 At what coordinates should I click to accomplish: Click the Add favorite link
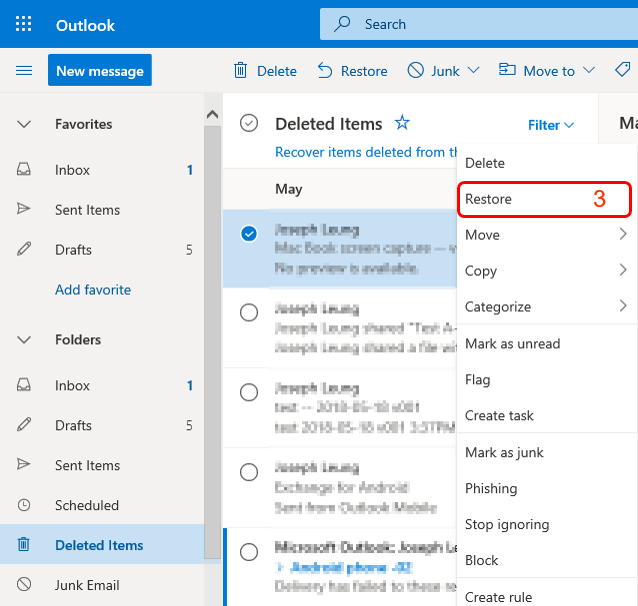point(93,290)
